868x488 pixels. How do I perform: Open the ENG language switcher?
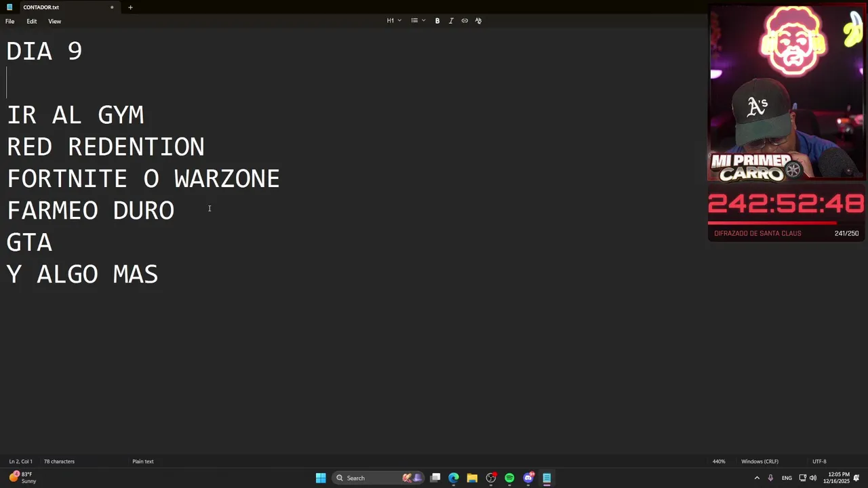coord(787,478)
